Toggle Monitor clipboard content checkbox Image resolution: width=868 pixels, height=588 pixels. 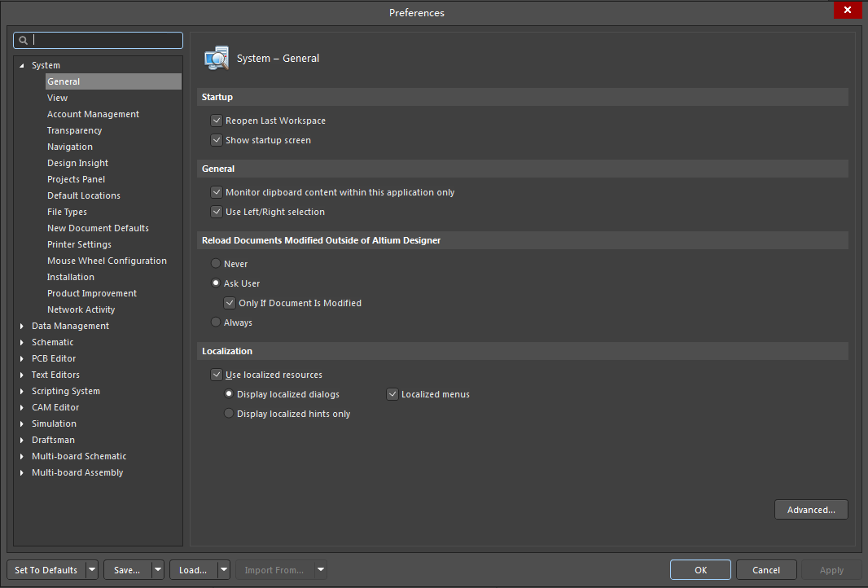pos(217,192)
